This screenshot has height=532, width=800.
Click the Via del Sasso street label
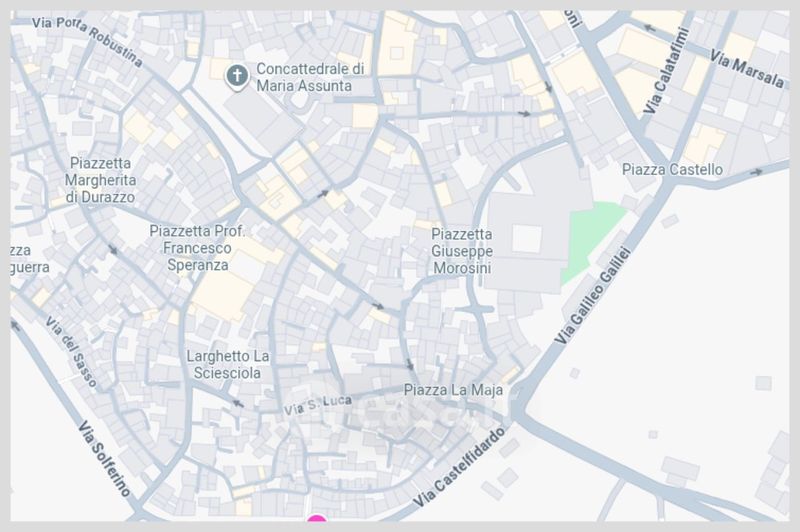coord(71,351)
